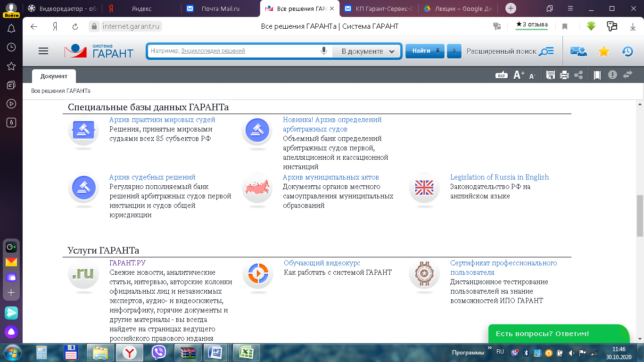This screenshot has width=644, height=362.
Task: Open the mail consultation envelope icon
Action: coord(578,51)
